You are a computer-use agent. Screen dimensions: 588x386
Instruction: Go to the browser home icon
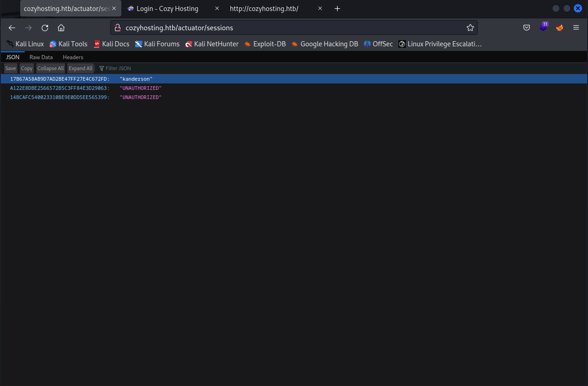[x=61, y=28]
